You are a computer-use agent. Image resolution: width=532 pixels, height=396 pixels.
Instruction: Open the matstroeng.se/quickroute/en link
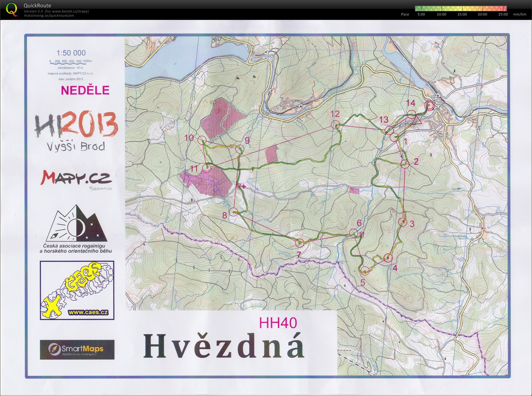pos(49,15)
